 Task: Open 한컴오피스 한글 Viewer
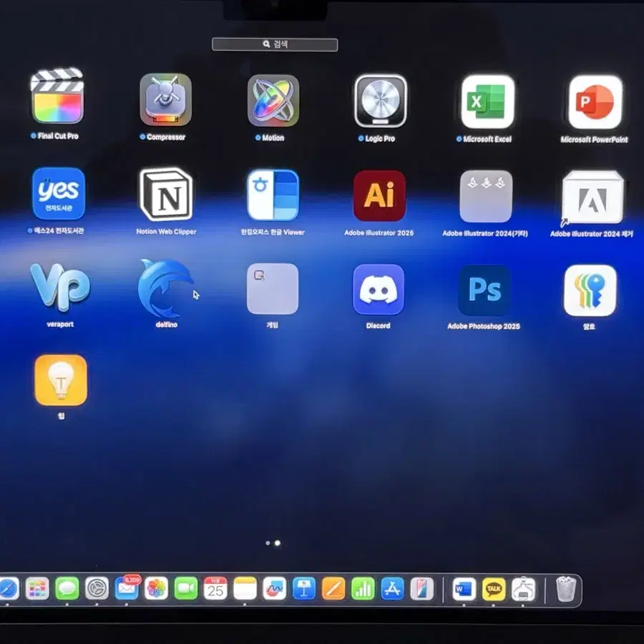tap(273, 195)
